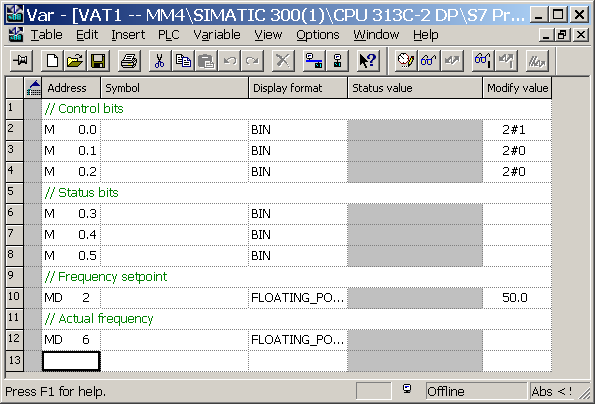Click the Modify value as comment icon
The width and height of the screenshot is (595, 404).
[x=537, y=61]
